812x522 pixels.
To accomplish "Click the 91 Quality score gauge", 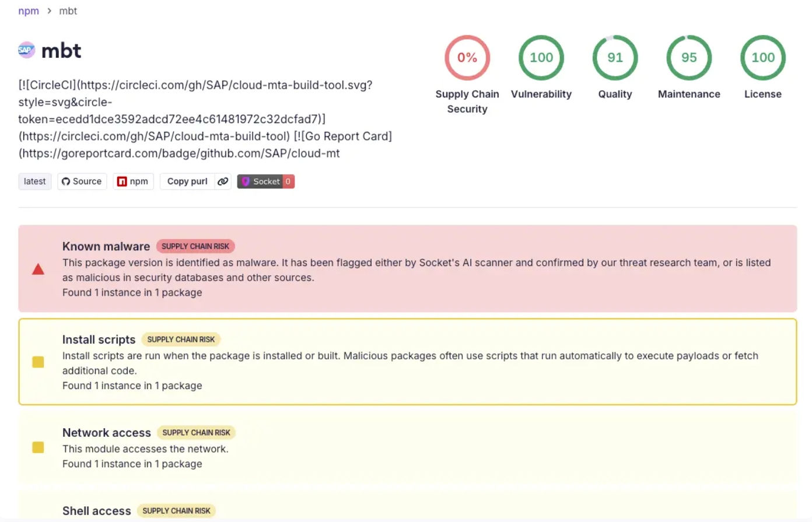I will point(615,58).
